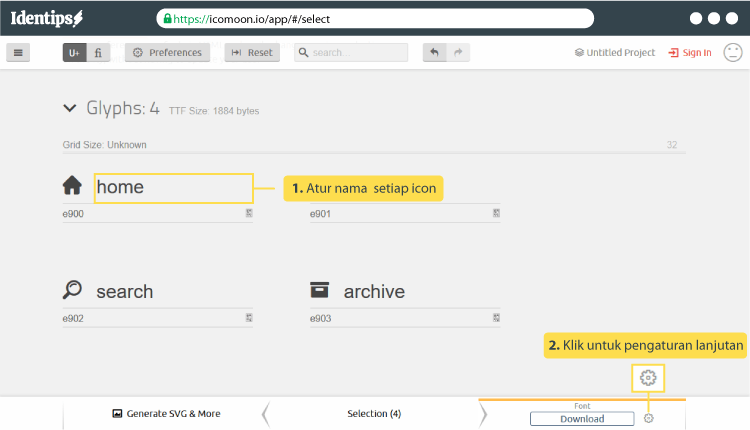This screenshot has height=430, width=750.
Task: Switch to ligatures (fi) display mode
Action: [98, 53]
